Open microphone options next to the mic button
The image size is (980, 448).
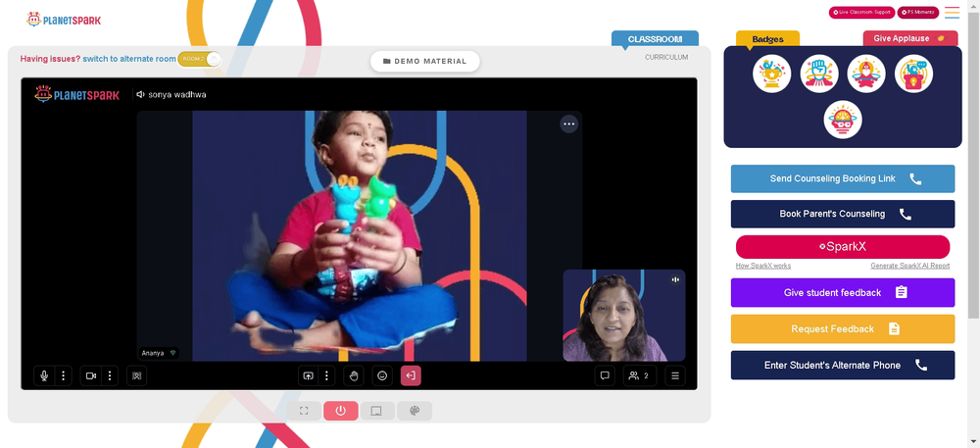pyautogui.click(x=63, y=376)
